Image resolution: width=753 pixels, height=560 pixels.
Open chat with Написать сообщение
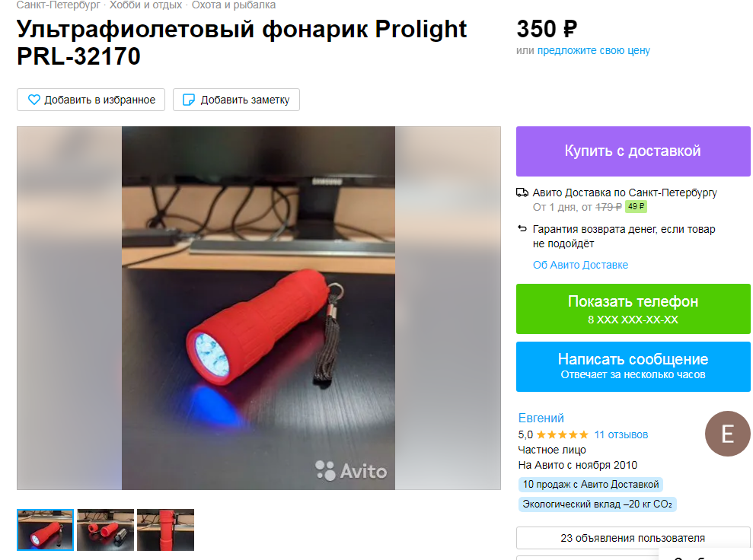point(633,367)
